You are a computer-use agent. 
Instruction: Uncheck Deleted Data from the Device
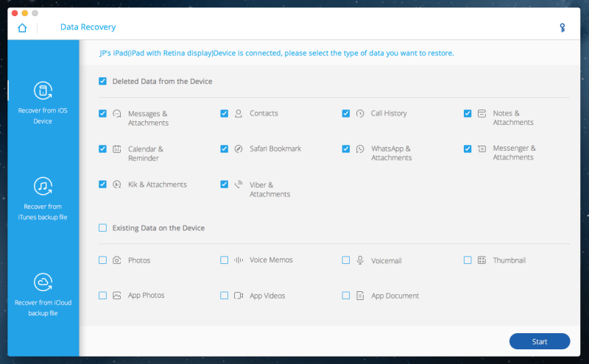click(x=102, y=81)
